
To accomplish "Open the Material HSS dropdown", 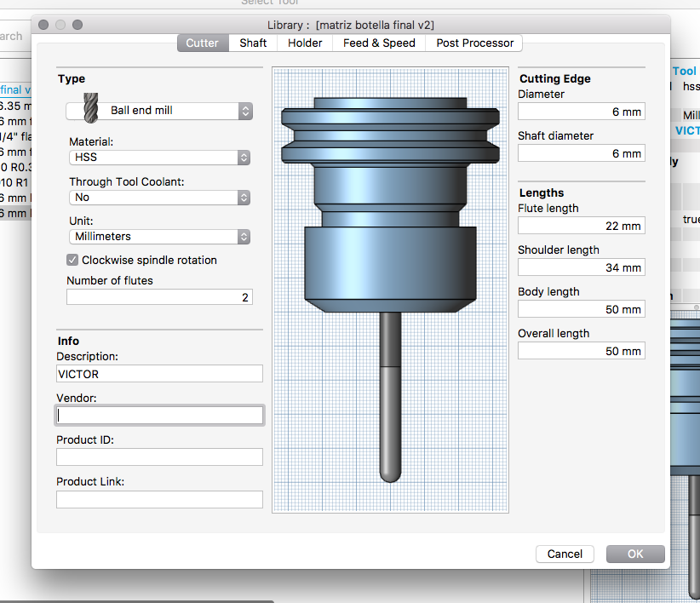I will pos(159,158).
